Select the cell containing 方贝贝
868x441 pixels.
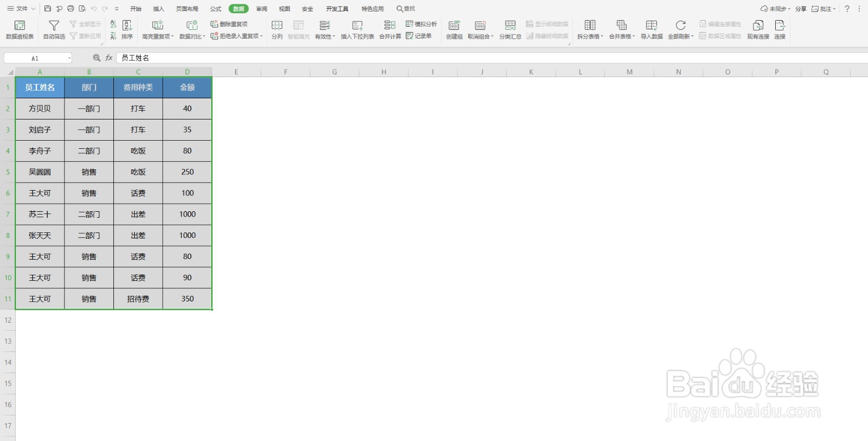(40, 108)
